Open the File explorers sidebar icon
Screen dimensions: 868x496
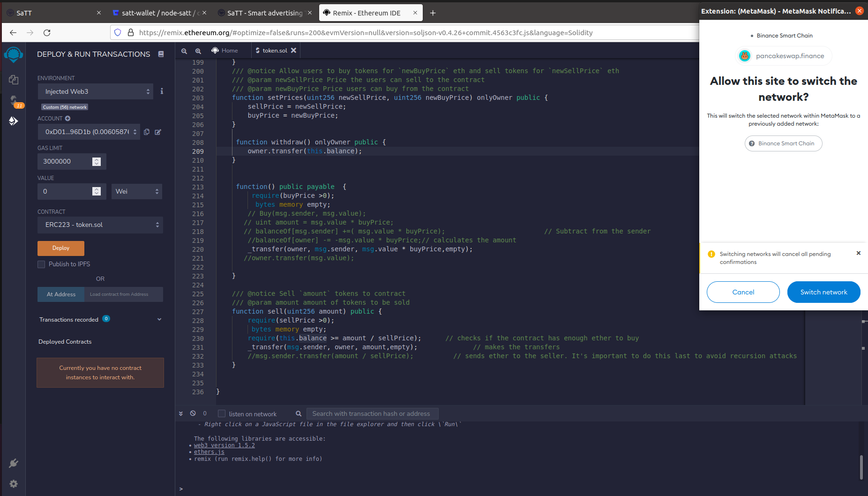(14, 80)
